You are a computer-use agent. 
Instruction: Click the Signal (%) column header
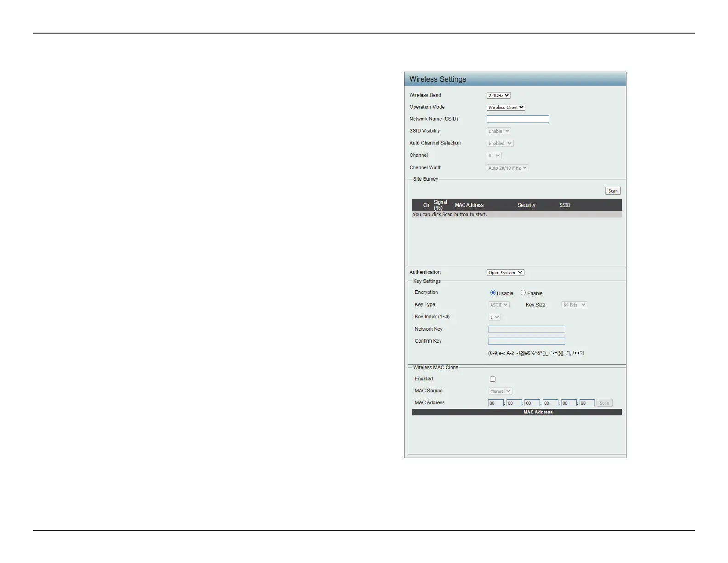440,205
